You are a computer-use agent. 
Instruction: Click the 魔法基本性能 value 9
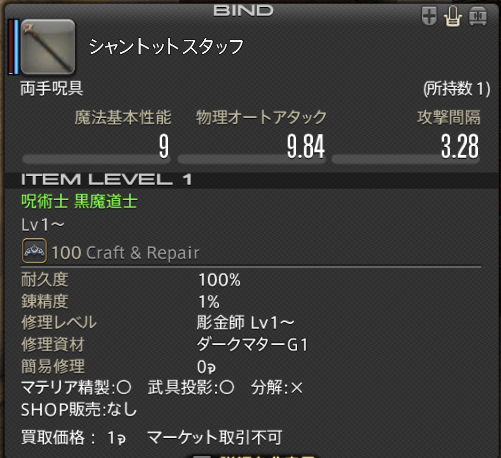tap(164, 146)
